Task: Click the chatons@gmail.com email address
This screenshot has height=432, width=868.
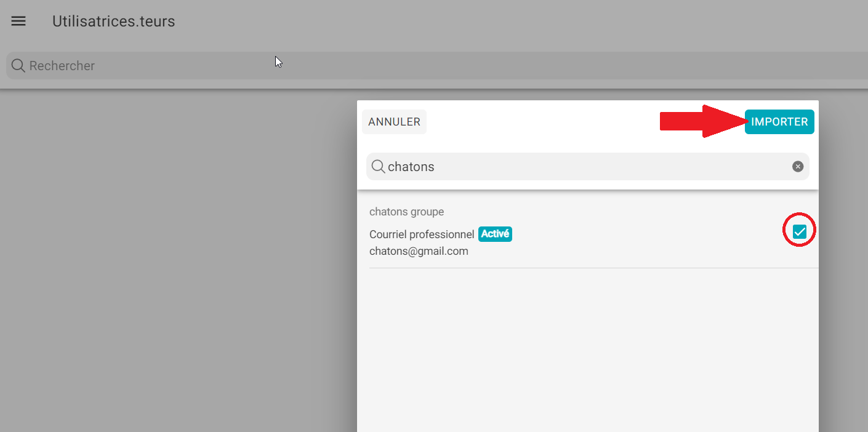Action: [x=419, y=251]
